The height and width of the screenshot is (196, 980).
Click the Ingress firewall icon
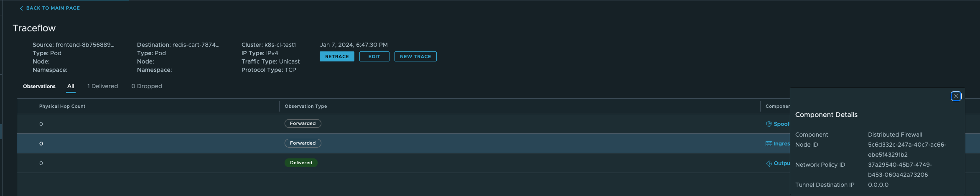coord(769,144)
